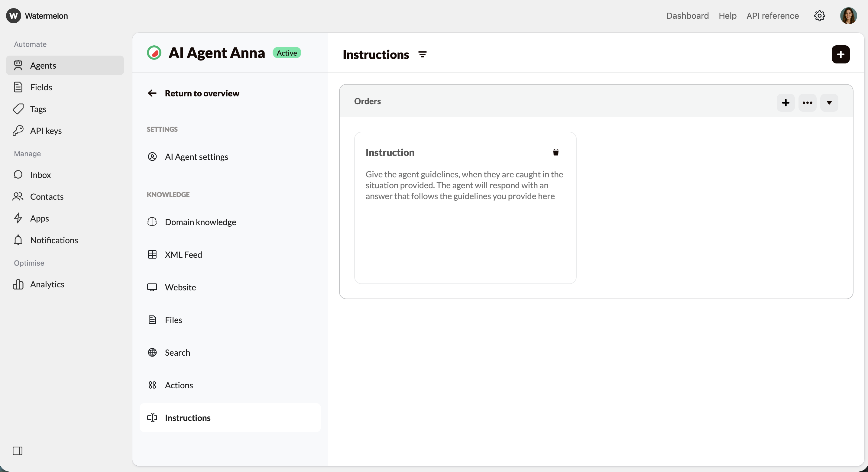Open the user profile avatar
Viewport: 868px width, 472px height.
[x=848, y=16]
